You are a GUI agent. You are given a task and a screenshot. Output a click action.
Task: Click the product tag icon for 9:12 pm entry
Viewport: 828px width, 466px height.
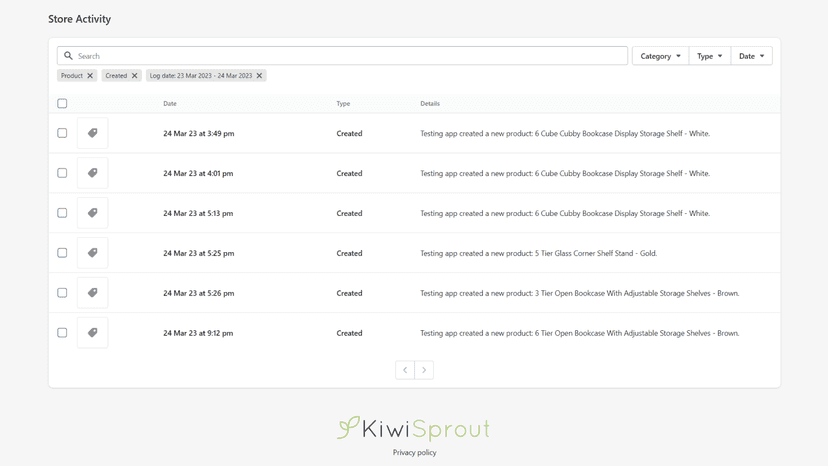tap(92, 332)
